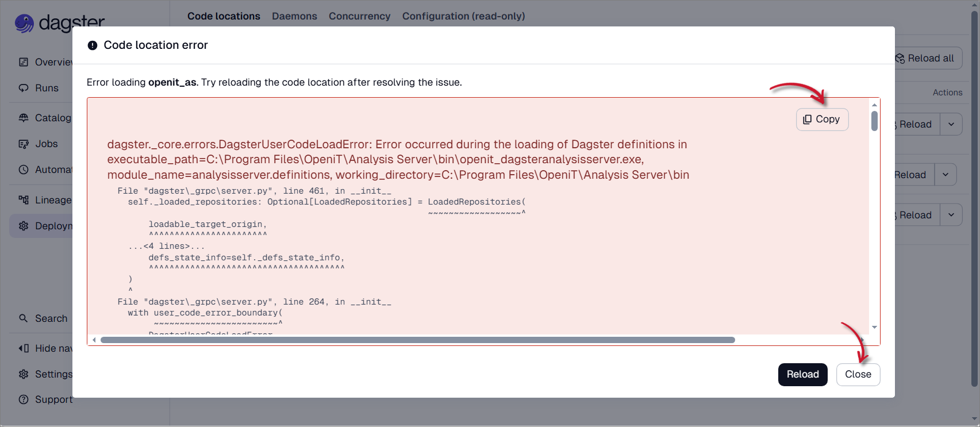Click the '...<4 lines>...' traceback text
The width and height of the screenshot is (980, 427).
(x=166, y=246)
